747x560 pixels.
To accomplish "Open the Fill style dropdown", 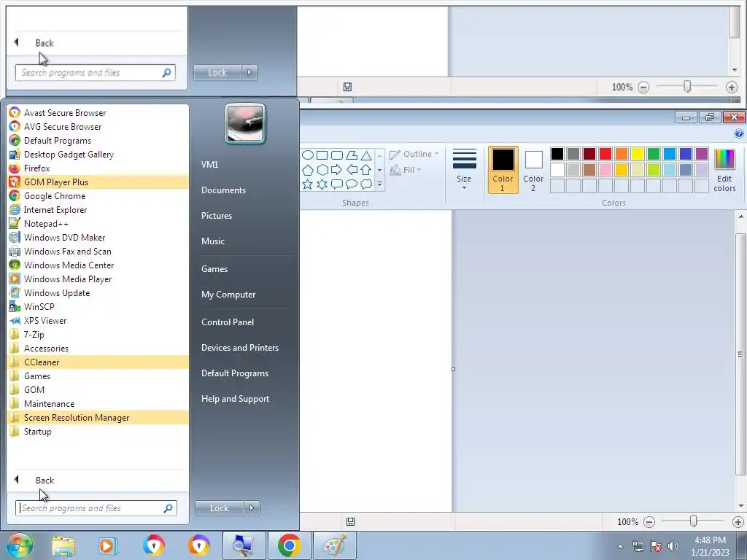I will (406, 169).
